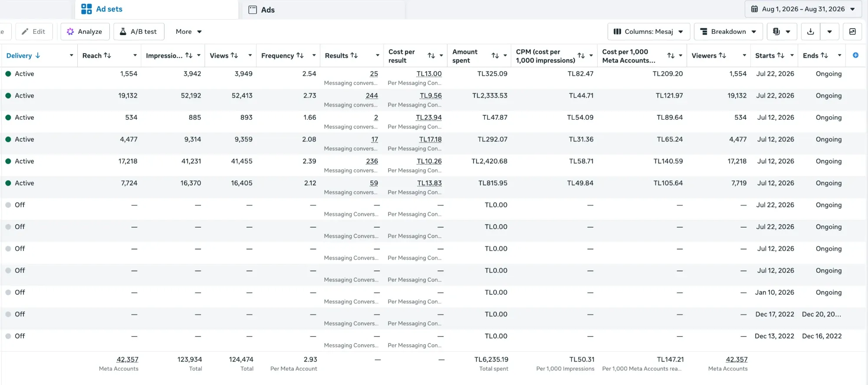
Task: Sort the Results column
Action: click(354, 55)
